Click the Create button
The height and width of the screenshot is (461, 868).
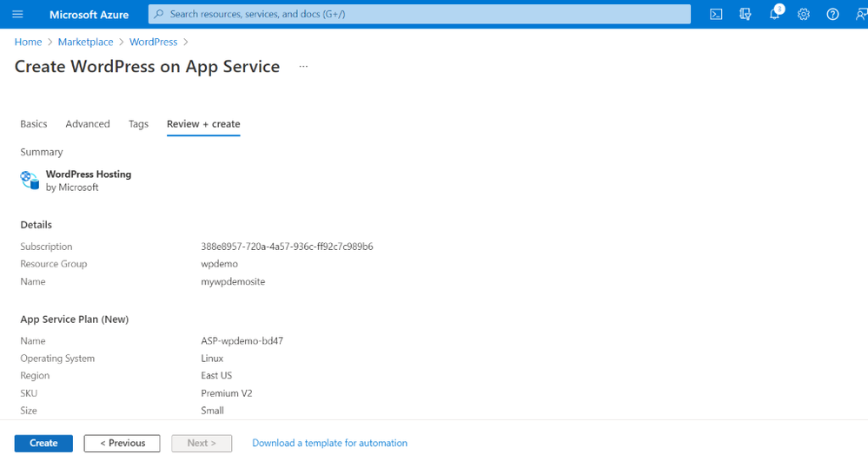click(43, 444)
